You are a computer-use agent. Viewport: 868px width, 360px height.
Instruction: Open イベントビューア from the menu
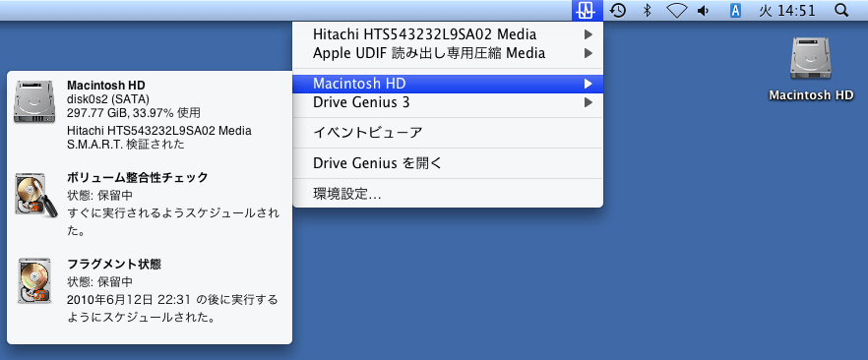pos(447,133)
